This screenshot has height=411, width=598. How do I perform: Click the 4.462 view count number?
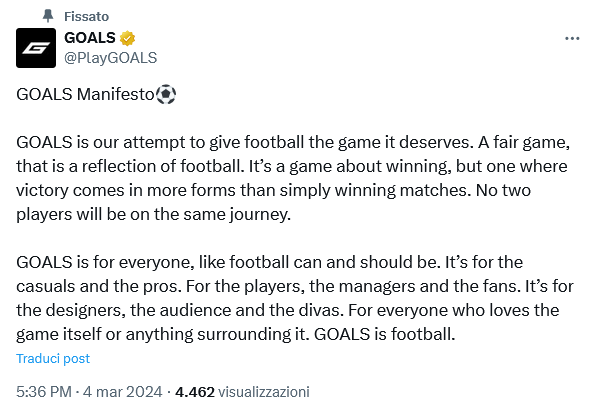coord(195,392)
